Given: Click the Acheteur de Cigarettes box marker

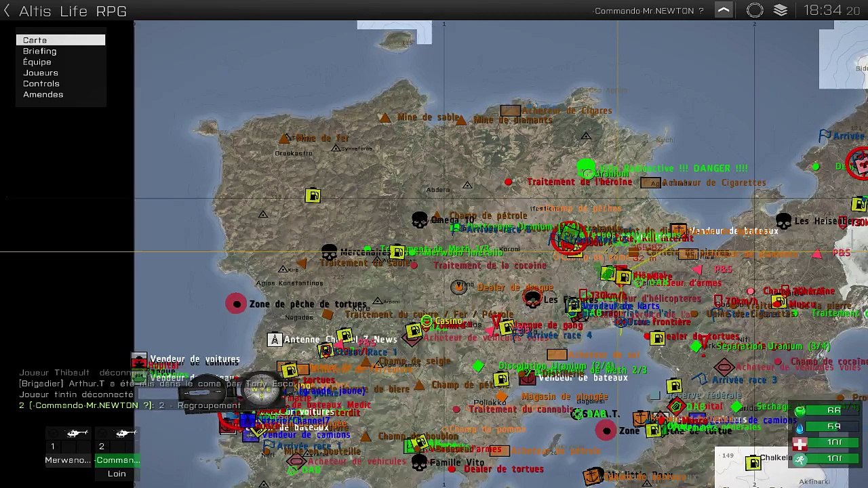Looking at the screenshot, I should click(x=650, y=182).
